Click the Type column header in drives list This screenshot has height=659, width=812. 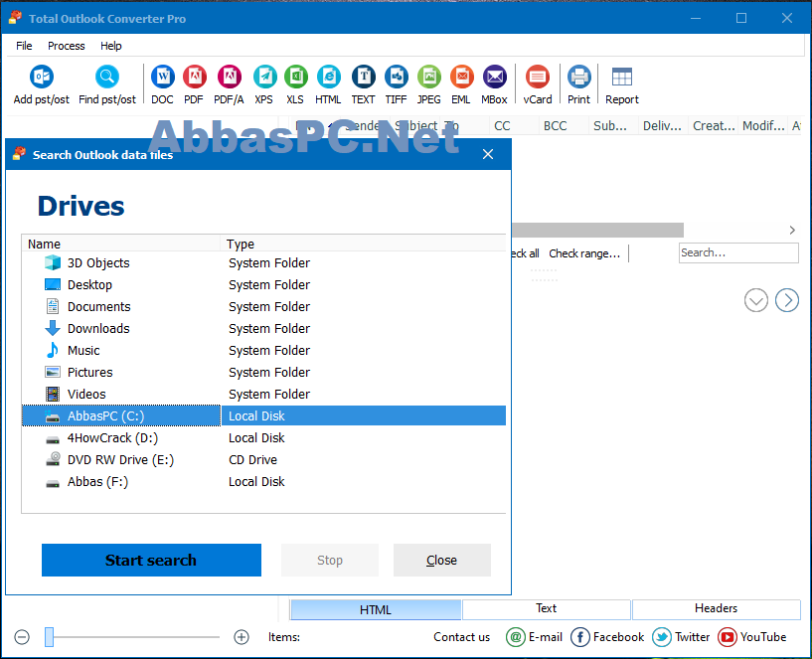pyautogui.click(x=363, y=244)
